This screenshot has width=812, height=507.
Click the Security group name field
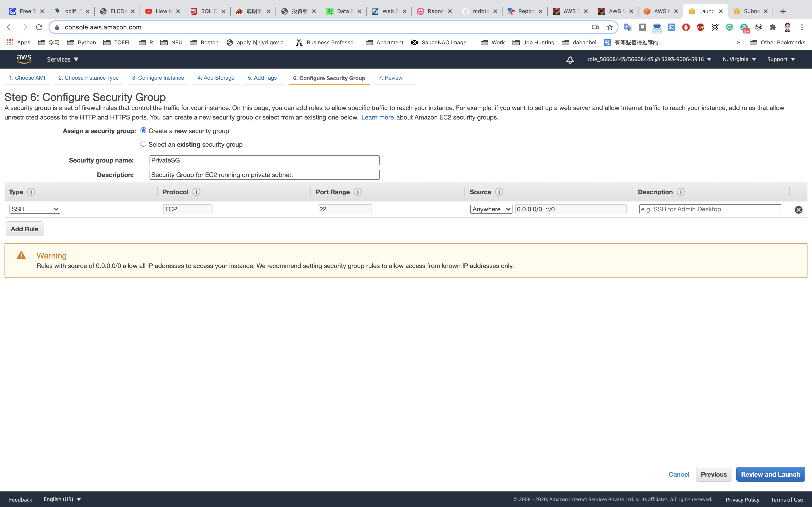click(x=264, y=160)
